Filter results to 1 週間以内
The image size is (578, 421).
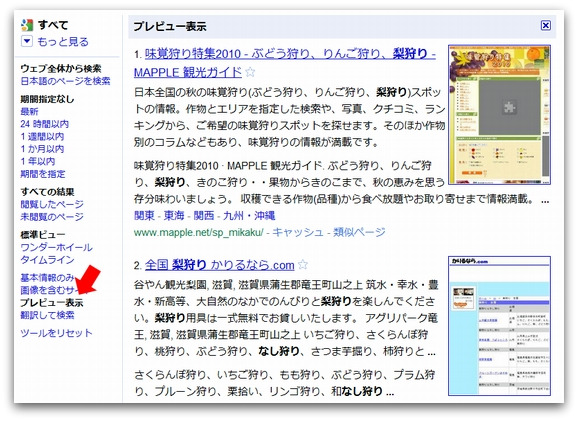(x=42, y=136)
